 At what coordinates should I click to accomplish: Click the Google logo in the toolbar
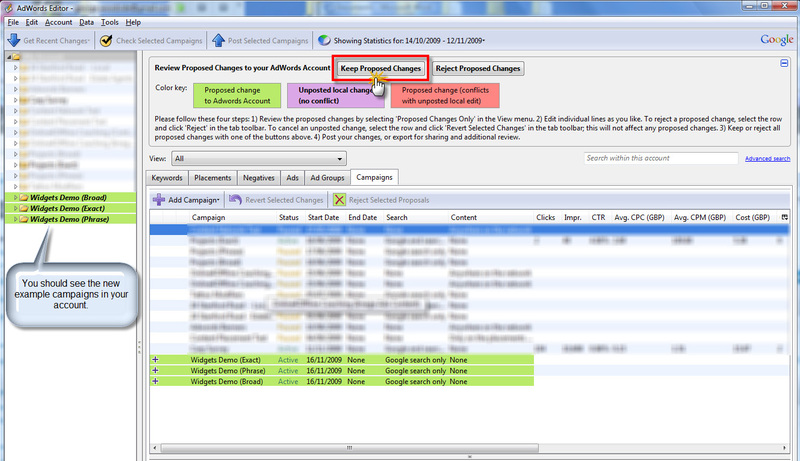tap(777, 40)
